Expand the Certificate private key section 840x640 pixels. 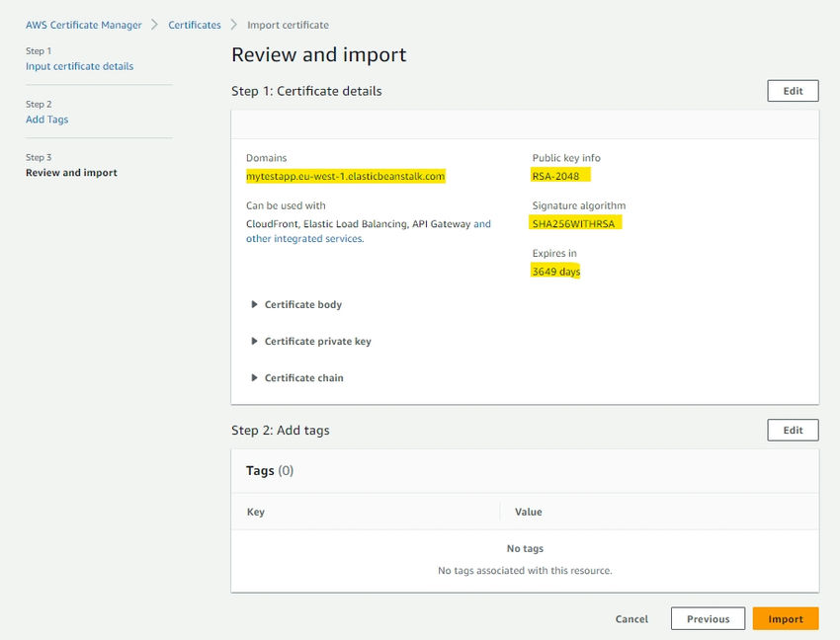(311, 341)
